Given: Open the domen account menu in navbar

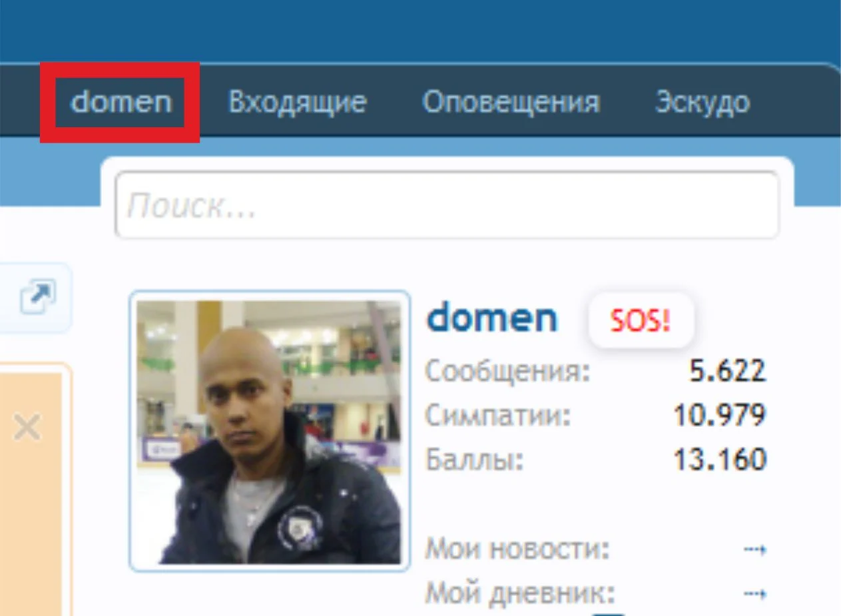Looking at the screenshot, I should (x=121, y=103).
